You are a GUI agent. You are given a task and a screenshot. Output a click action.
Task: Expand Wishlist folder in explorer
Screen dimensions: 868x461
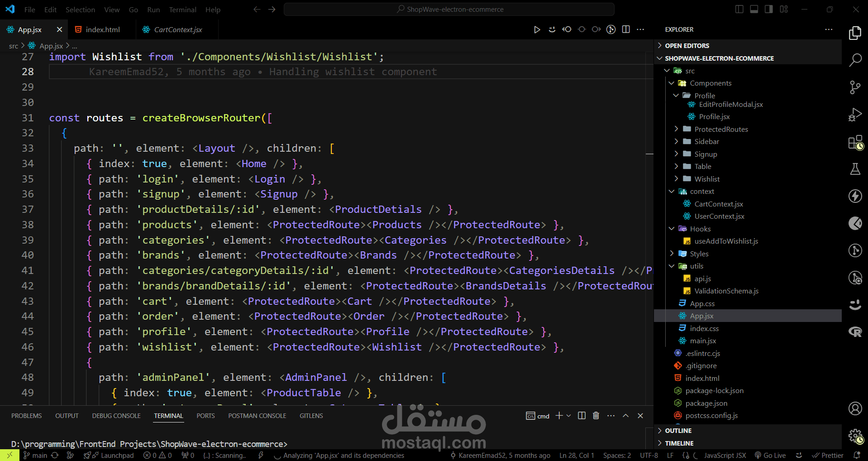pyautogui.click(x=707, y=179)
